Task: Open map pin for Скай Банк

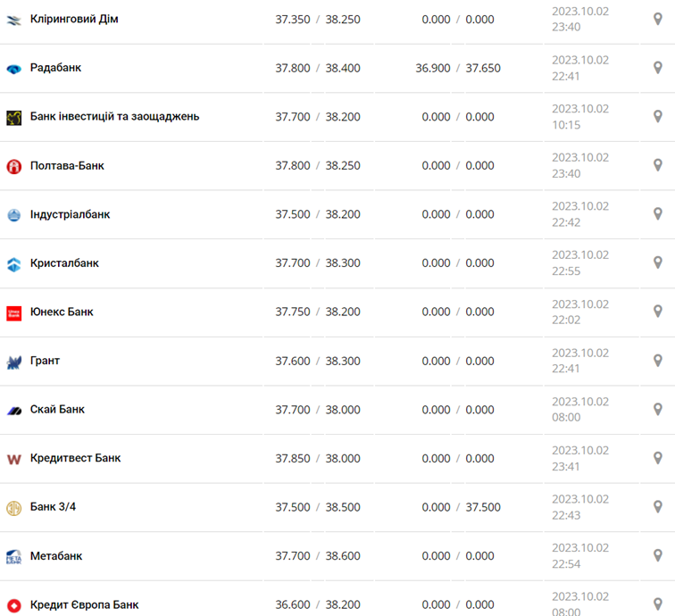Action: pos(658,409)
